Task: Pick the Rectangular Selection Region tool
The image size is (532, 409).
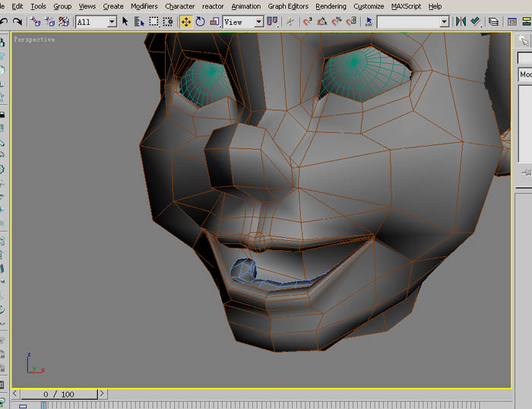Action: (154, 22)
